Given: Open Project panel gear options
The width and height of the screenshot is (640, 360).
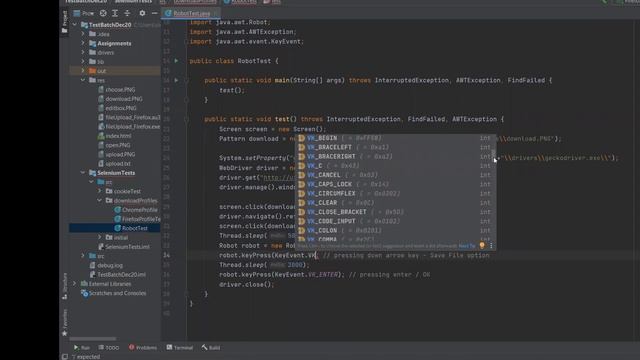Looking at the screenshot, I should click(142, 13).
